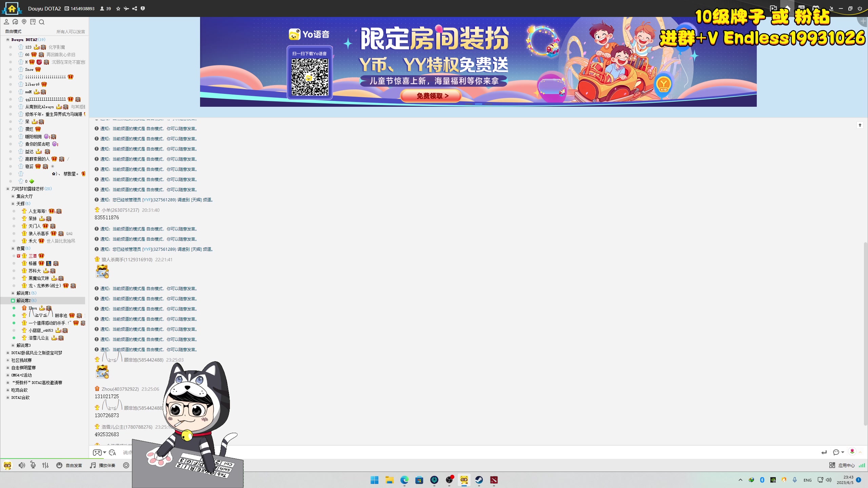Favorite the channel with the star icon
Image resolution: width=868 pixels, height=488 pixels.
[118, 8]
